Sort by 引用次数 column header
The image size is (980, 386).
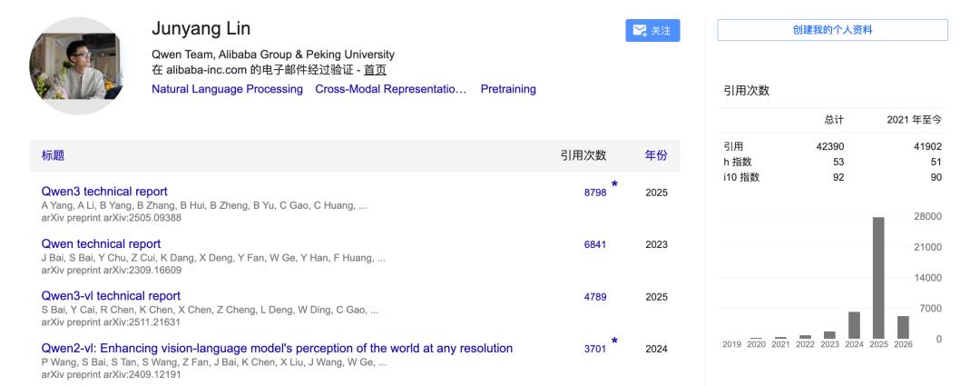click(583, 155)
